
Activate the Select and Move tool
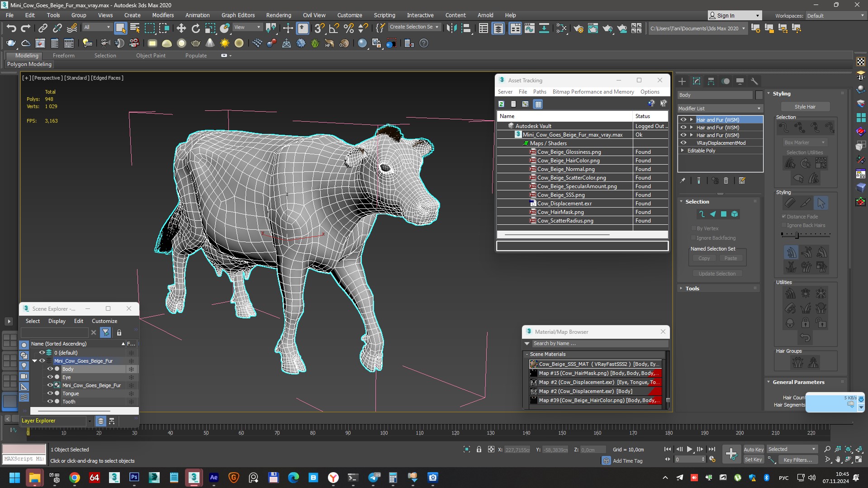click(181, 28)
